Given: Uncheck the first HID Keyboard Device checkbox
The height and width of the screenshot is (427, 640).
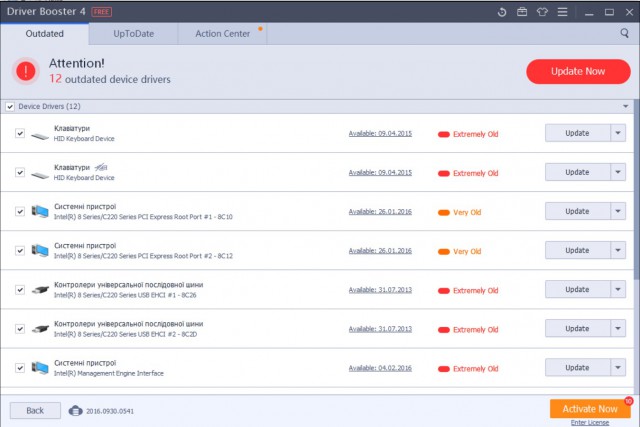Looking at the screenshot, I should pyautogui.click(x=20, y=133).
